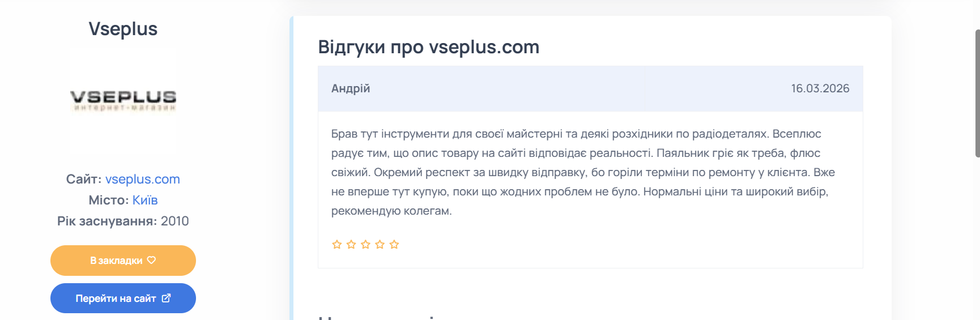The image size is (980, 320).
Task: Click the first rating star
Action: [x=336, y=245]
